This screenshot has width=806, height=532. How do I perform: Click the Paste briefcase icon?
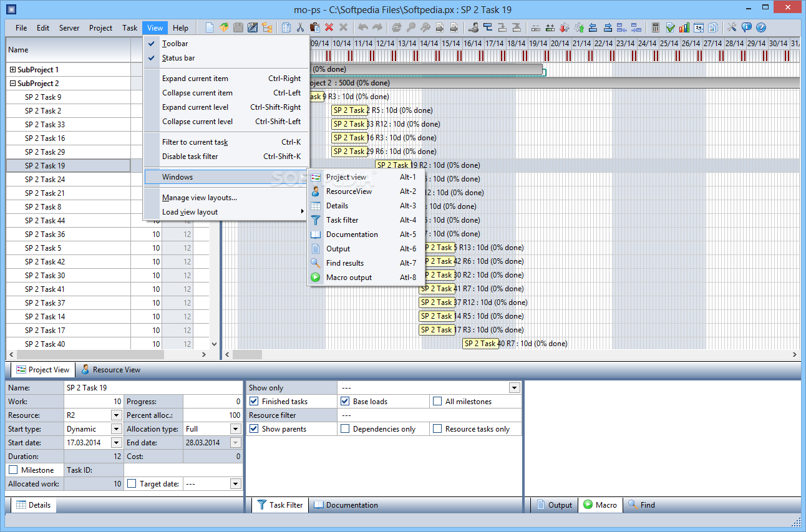314,27
